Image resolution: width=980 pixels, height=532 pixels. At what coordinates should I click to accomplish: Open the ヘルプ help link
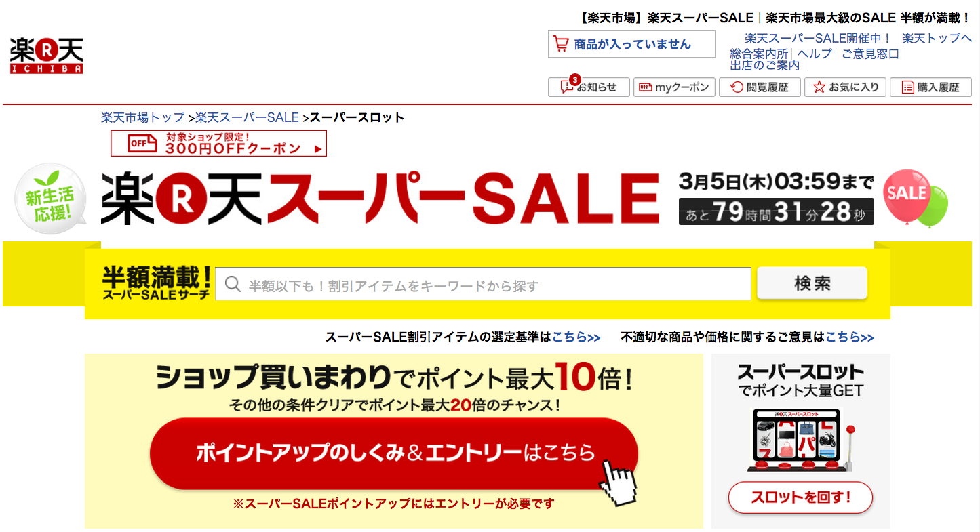[x=815, y=54]
